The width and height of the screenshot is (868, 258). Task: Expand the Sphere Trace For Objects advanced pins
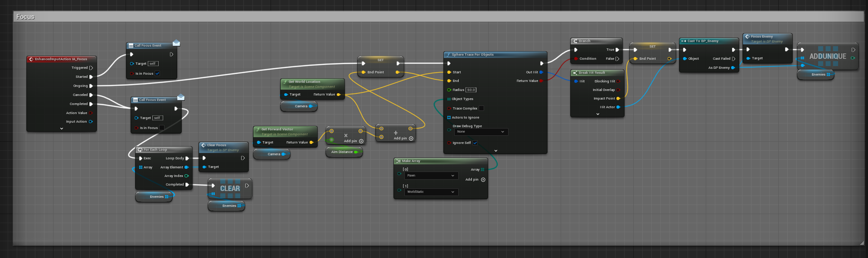[x=496, y=151]
